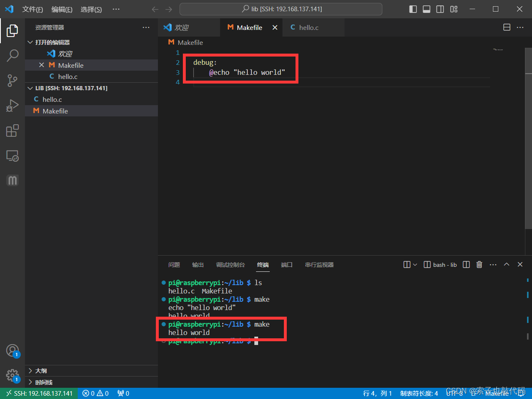Image resolution: width=532 pixels, height=399 pixels.
Task: Split the terminal
Action: [466, 265]
